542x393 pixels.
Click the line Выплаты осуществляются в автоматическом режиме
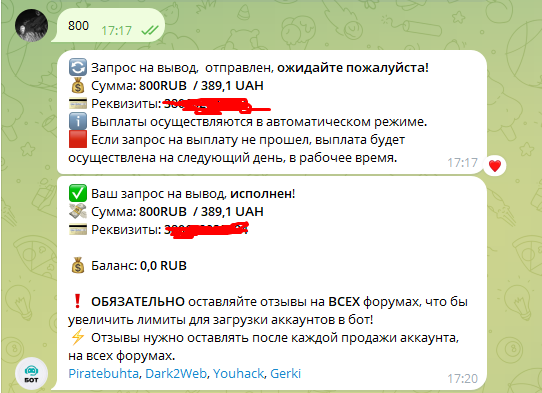[259, 122]
